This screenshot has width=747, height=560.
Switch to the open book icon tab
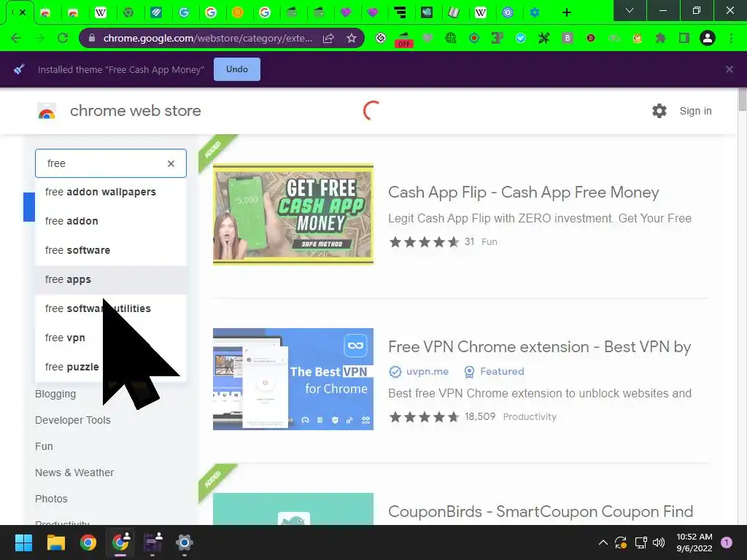tap(454, 12)
